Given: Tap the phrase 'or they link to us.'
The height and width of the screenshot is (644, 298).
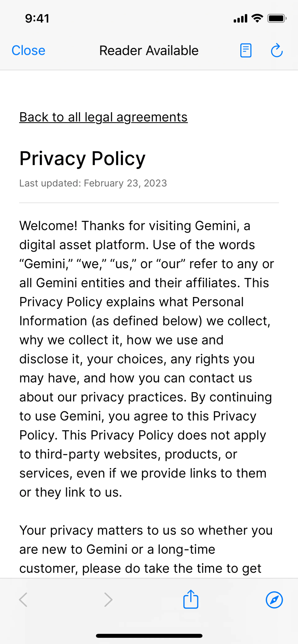Looking at the screenshot, I should tap(71, 492).
